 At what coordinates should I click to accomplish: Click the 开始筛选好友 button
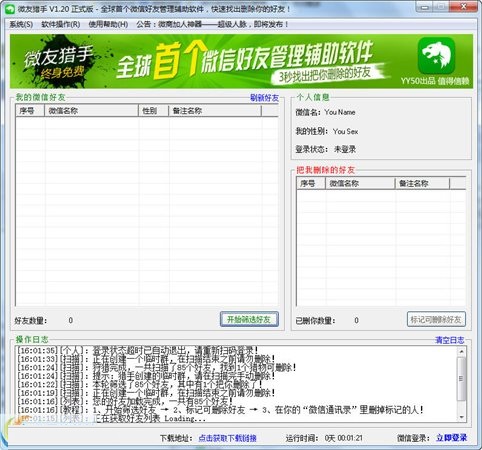click(x=249, y=319)
